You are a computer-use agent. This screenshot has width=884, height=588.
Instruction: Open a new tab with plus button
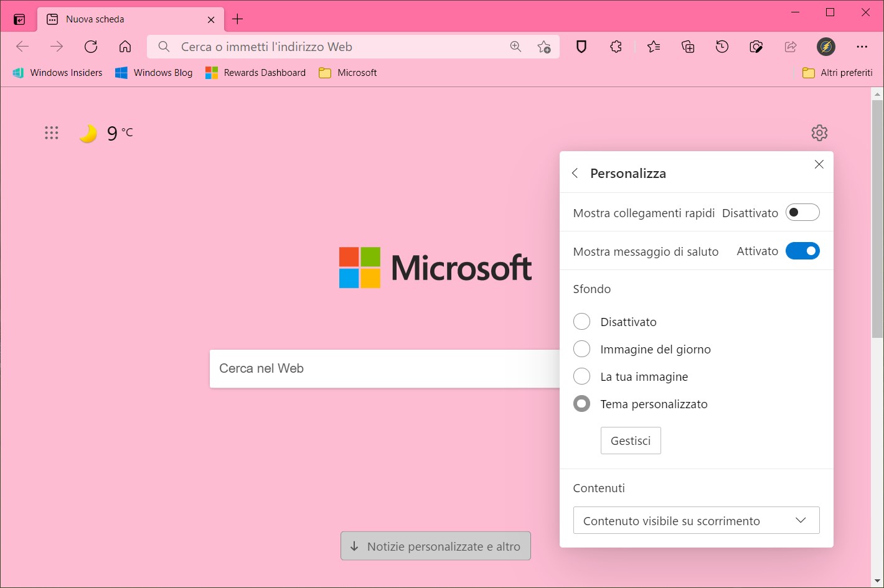point(237,19)
